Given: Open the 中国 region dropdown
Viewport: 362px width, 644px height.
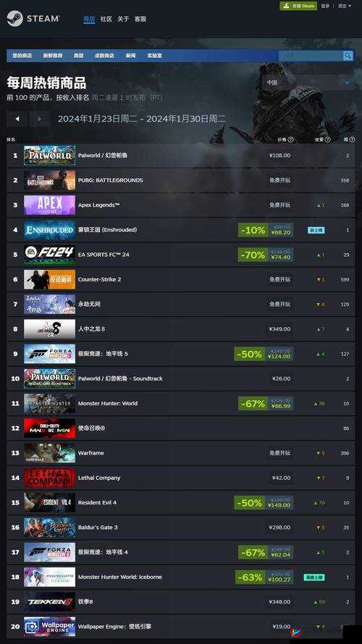Looking at the screenshot, I should pyautogui.click(x=308, y=82).
